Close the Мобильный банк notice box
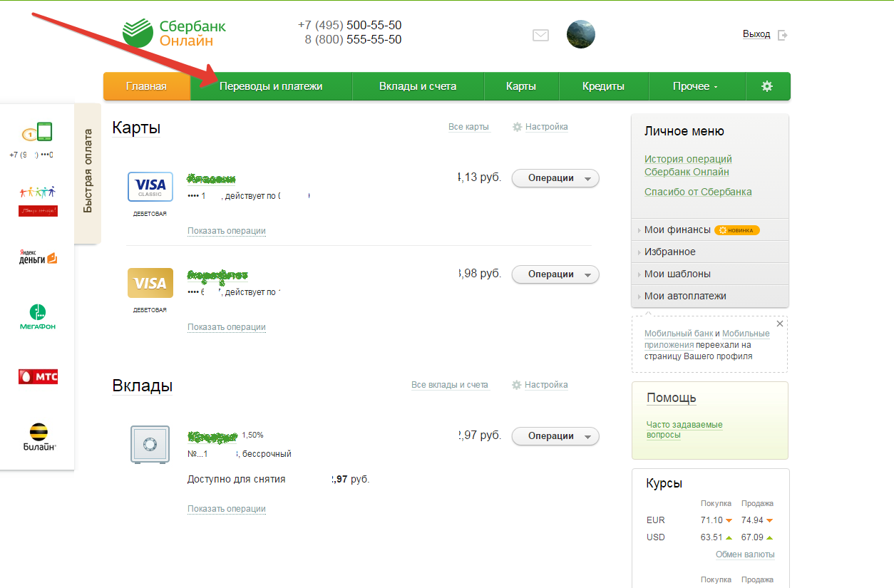 [779, 324]
